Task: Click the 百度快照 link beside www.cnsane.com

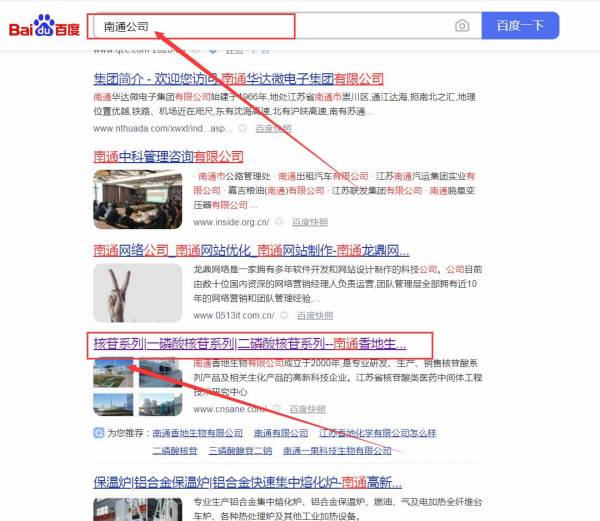Action: point(306,409)
